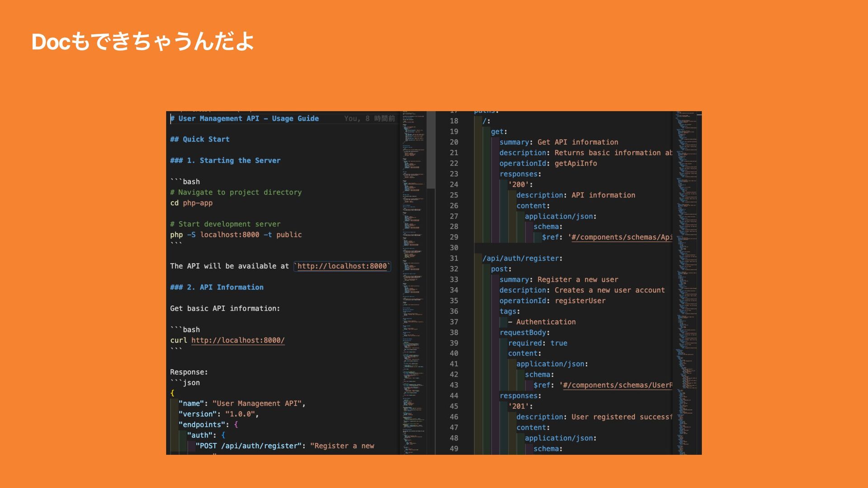Follow the '#/components/schemas/UserR' $ref on line 43
This screenshot has width=868, height=488.
tap(618, 385)
